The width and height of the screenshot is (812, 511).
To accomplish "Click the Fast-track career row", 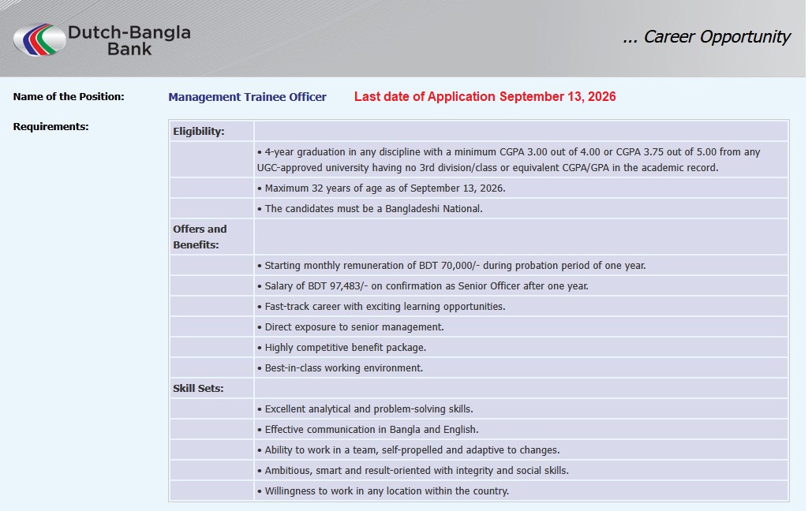I will coord(521,307).
